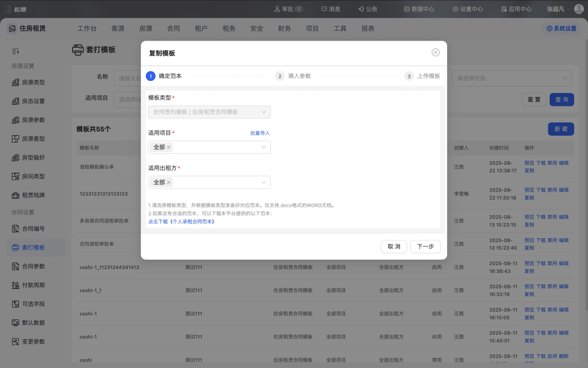The height and width of the screenshot is (368, 588).
Task: Open the 工作台 menu
Action: 87,28
